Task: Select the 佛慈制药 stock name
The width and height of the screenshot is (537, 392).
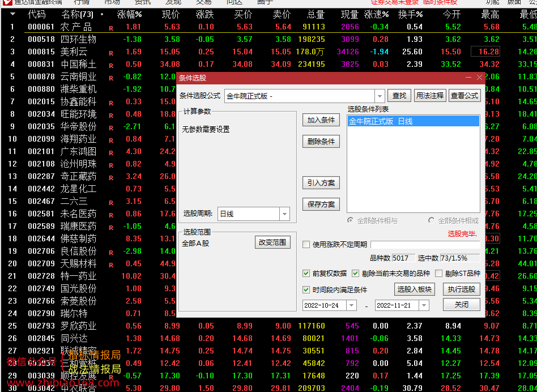Action: 78,238
